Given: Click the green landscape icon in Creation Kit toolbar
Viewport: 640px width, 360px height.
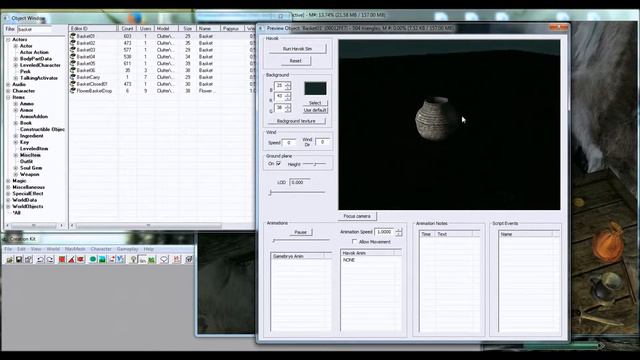Looking at the screenshot, I should [102, 259].
